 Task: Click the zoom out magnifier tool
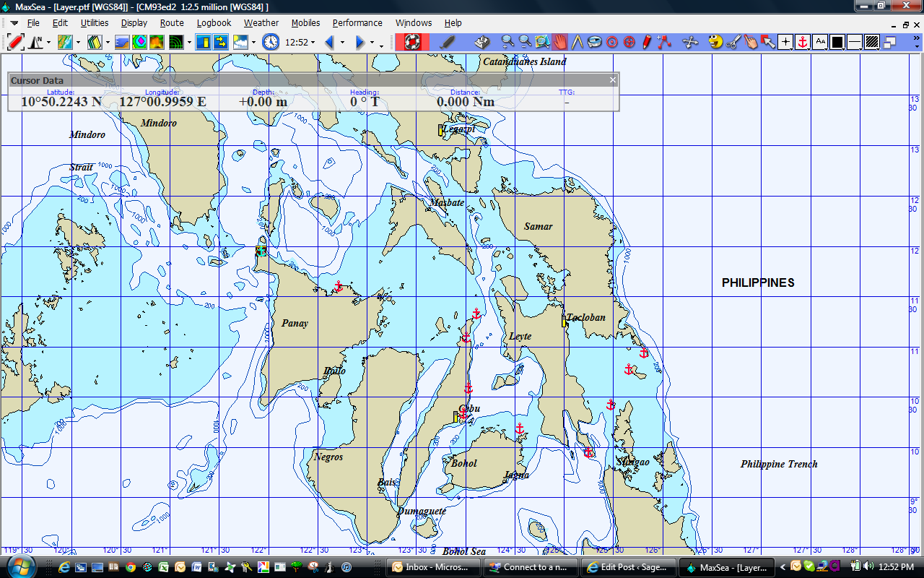pos(525,42)
